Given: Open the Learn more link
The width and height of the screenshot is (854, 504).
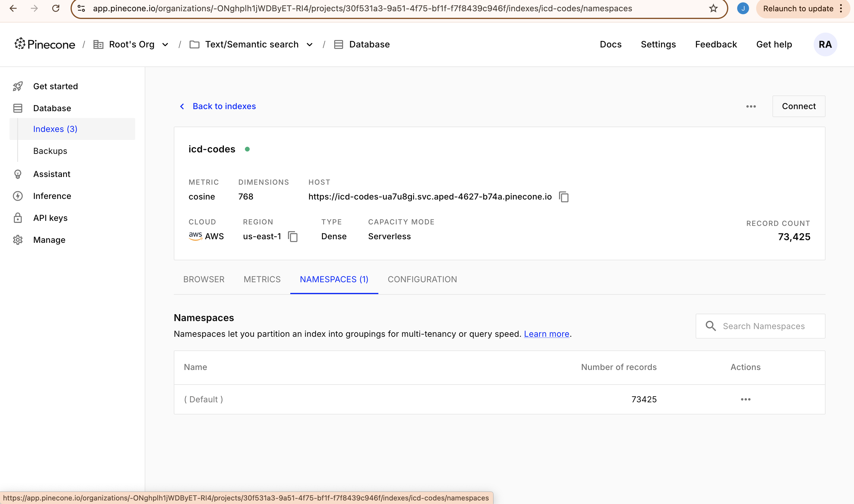Looking at the screenshot, I should 546,334.
